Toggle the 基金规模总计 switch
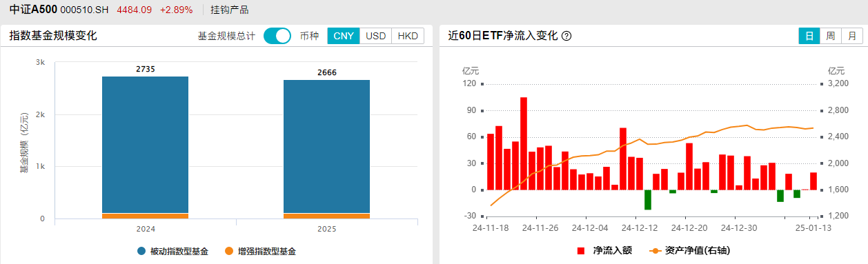868x264 pixels. (277, 36)
